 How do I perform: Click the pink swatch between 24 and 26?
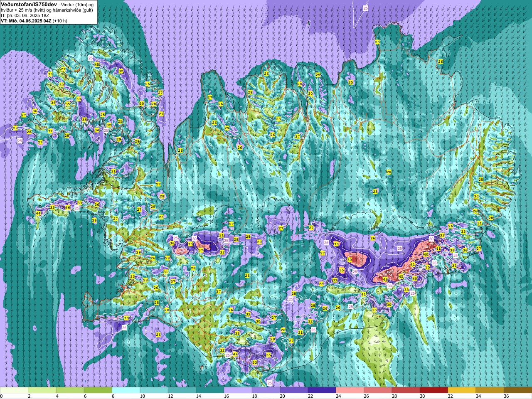(x=350, y=390)
